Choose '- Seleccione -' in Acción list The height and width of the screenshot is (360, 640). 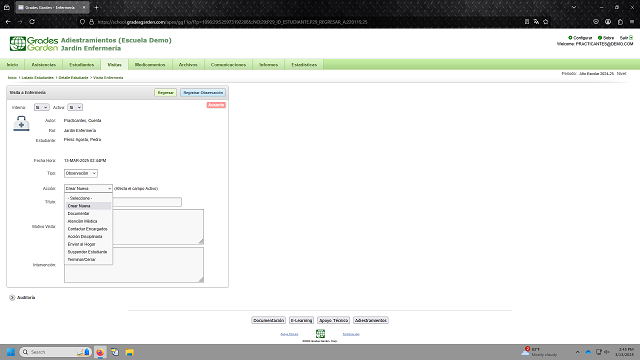[x=89, y=198]
